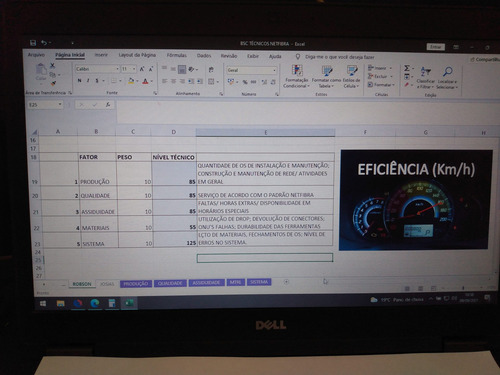Click the insert function fx icon
This screenshot has width=500, height=375.
[x=108, y=105]
